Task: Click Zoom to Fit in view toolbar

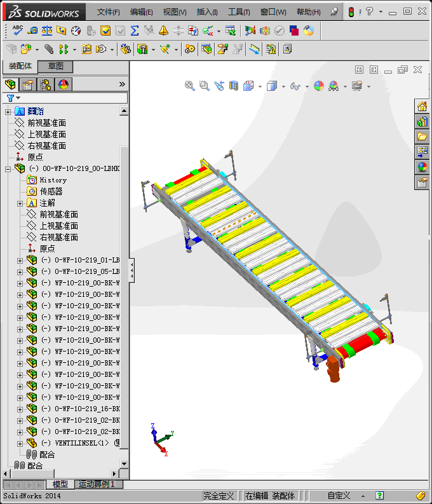Action: (190, 86)
